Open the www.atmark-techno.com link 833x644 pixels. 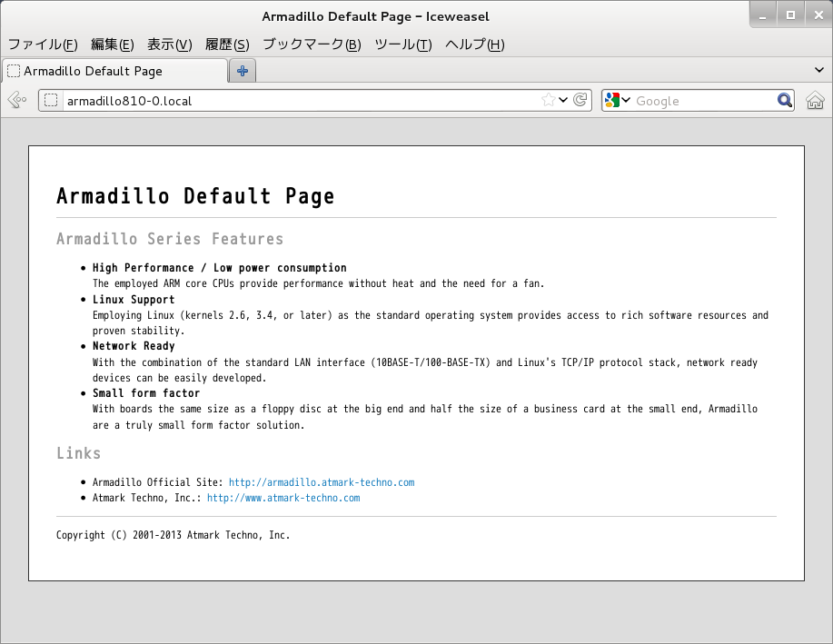coord(283,498)
